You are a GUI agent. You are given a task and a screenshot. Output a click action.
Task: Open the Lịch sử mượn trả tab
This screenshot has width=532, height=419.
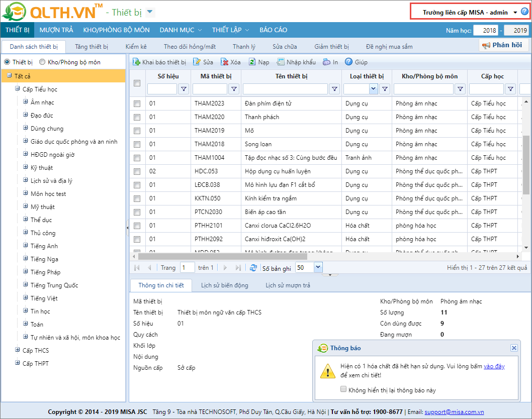pos(288,285)
